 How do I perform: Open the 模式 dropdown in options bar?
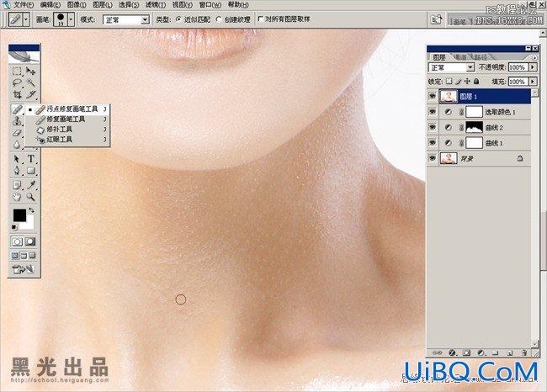tap(145, 20)
